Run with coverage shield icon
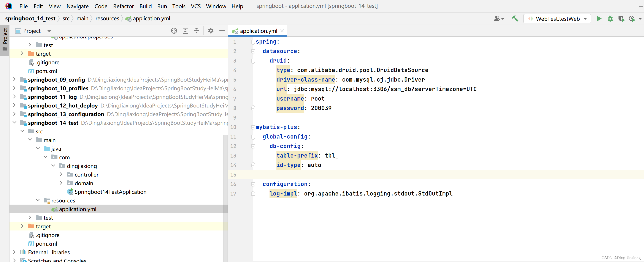Image resolution: width=644 pixels, height=262 pixels. (x=621, y=19)
